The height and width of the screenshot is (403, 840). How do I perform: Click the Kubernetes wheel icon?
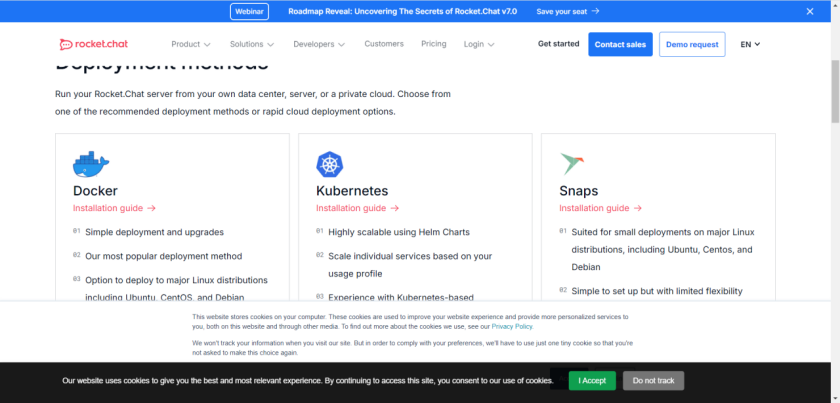click(330, 165)
